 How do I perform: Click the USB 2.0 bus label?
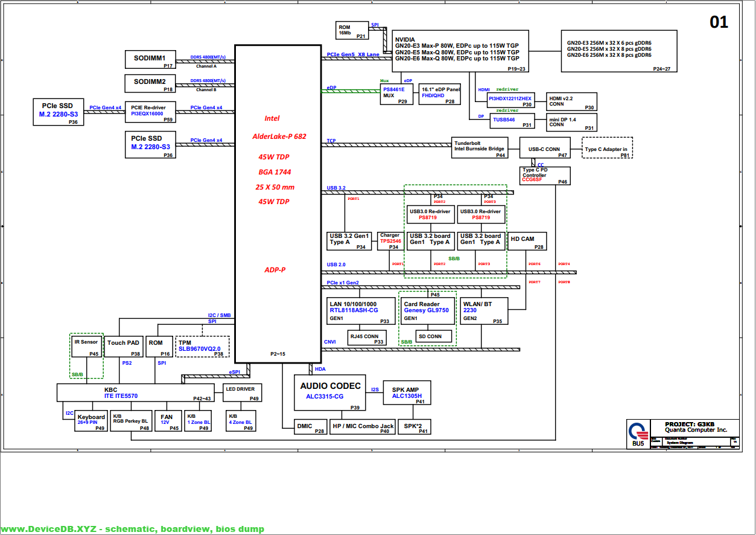click(x=336, y=264)
